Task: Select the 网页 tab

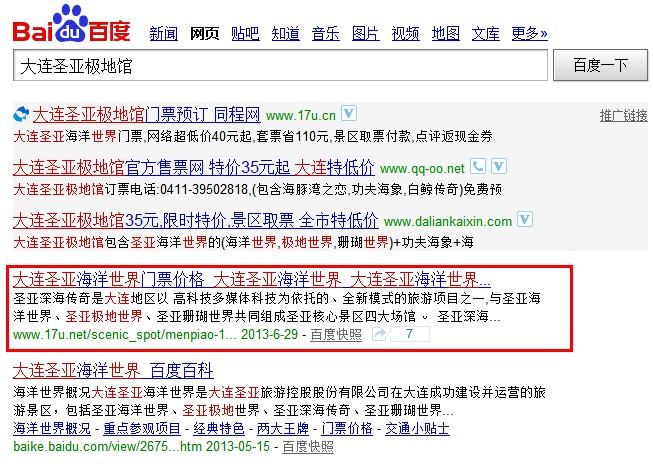Action: [204, 33]
